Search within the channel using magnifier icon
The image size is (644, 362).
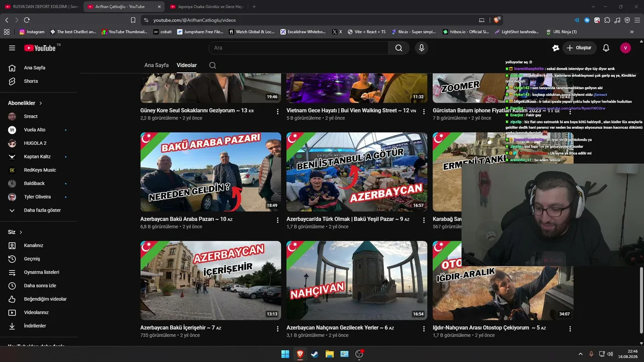pyautogui.click(x=212, y=65)
